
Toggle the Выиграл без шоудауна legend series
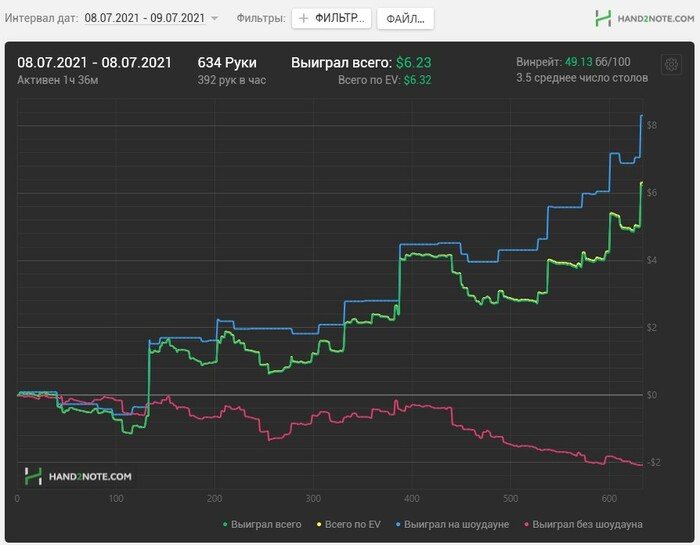pos(583,524)
